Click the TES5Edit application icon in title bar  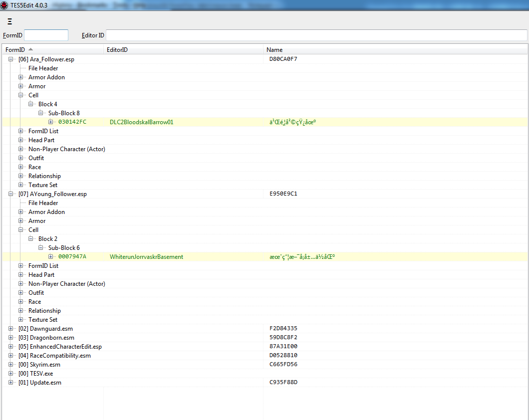4,5
